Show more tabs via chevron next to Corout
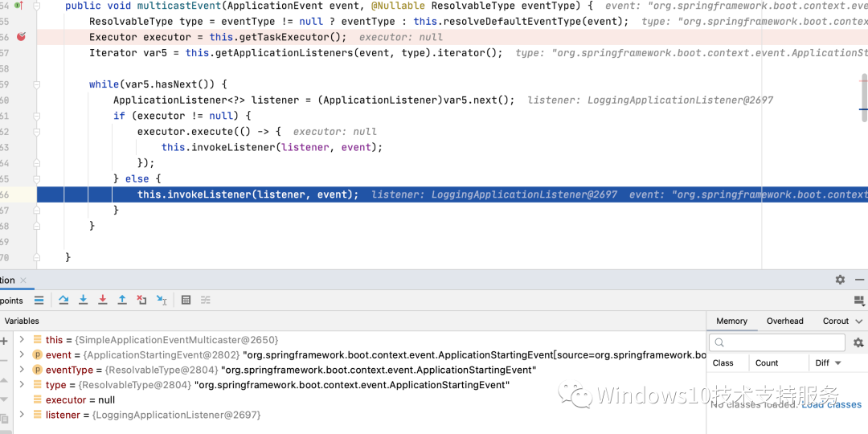The image size is (868, 434). (x=858, y=321)
